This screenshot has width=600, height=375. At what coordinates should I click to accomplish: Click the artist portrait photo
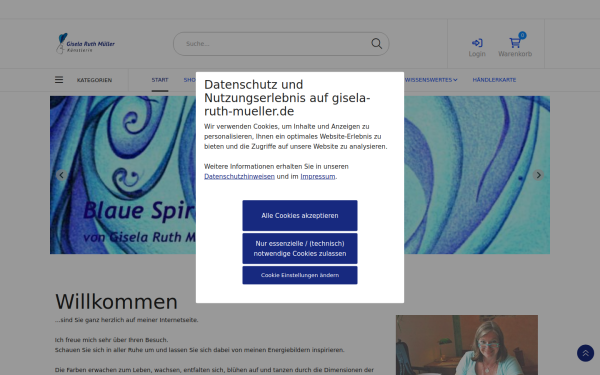(467, 345)
